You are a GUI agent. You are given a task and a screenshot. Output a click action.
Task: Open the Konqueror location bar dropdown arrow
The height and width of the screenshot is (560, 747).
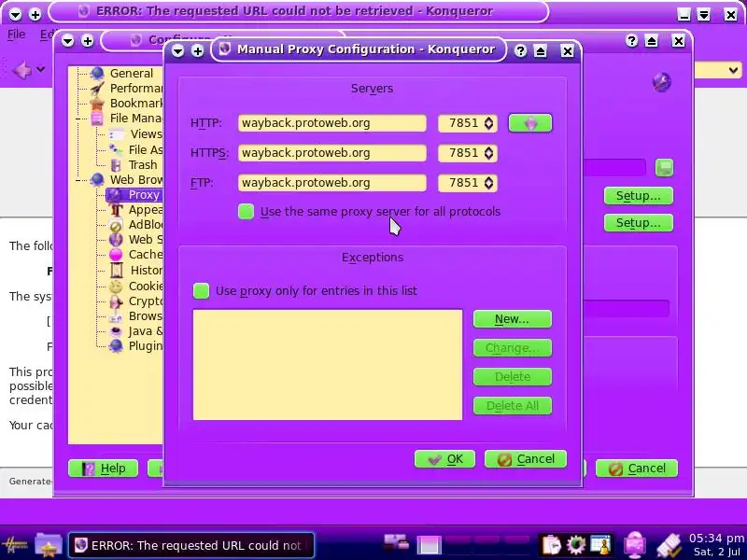click(x=733, y=71)
